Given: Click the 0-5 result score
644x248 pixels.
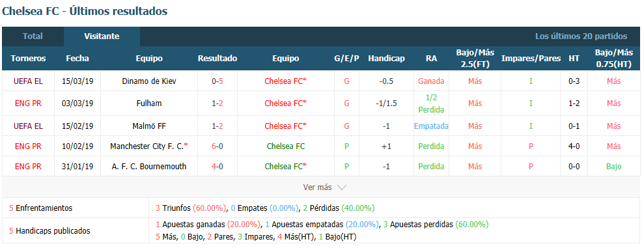Looking at the screenshot, I should tap(217, 81).
